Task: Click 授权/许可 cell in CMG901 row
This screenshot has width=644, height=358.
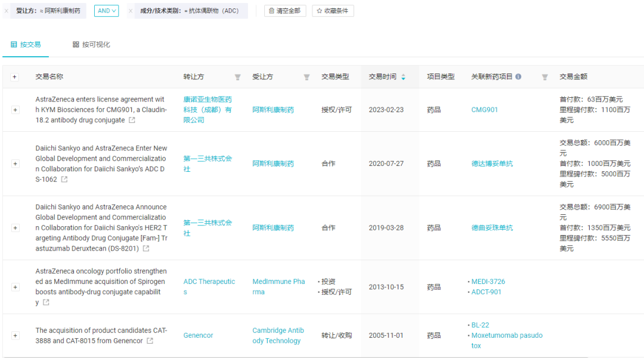Action: (x=336, y=110)
